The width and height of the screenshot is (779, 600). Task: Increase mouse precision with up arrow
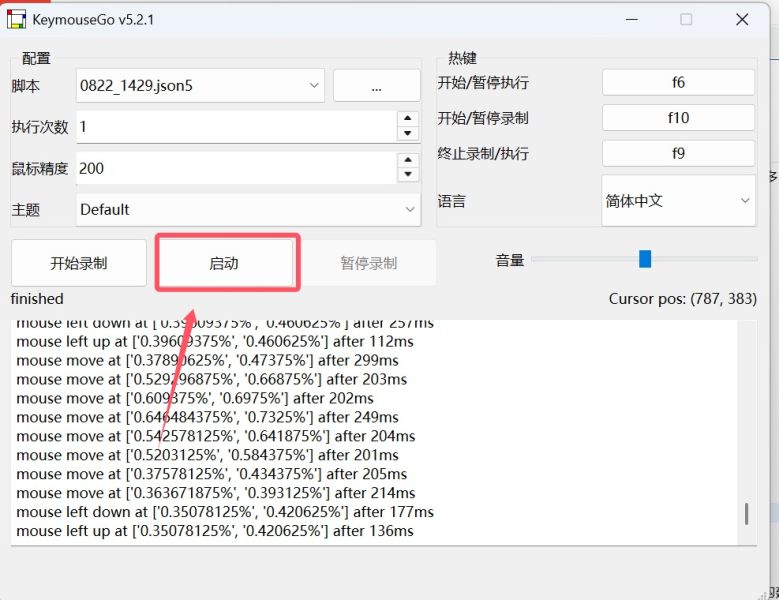point(408,160)
